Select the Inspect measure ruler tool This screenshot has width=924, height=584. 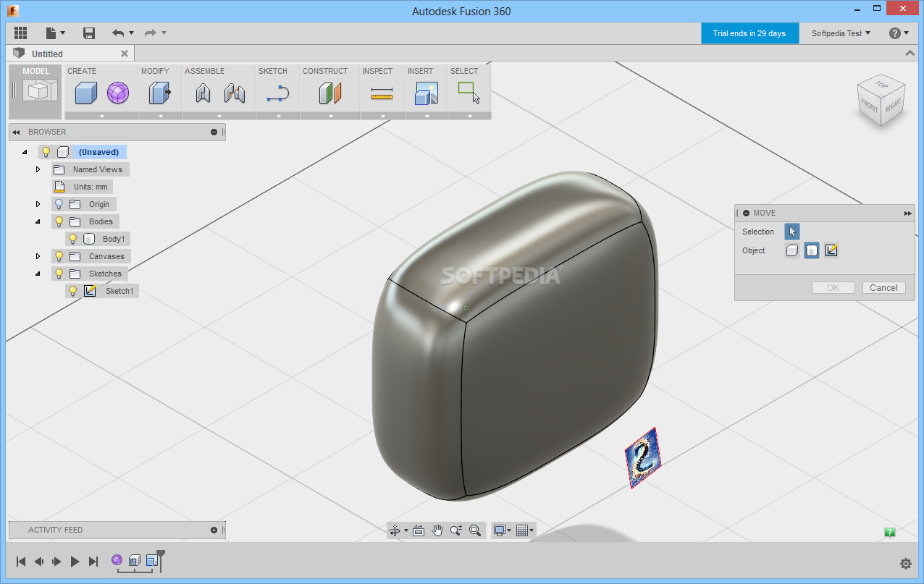382,94
